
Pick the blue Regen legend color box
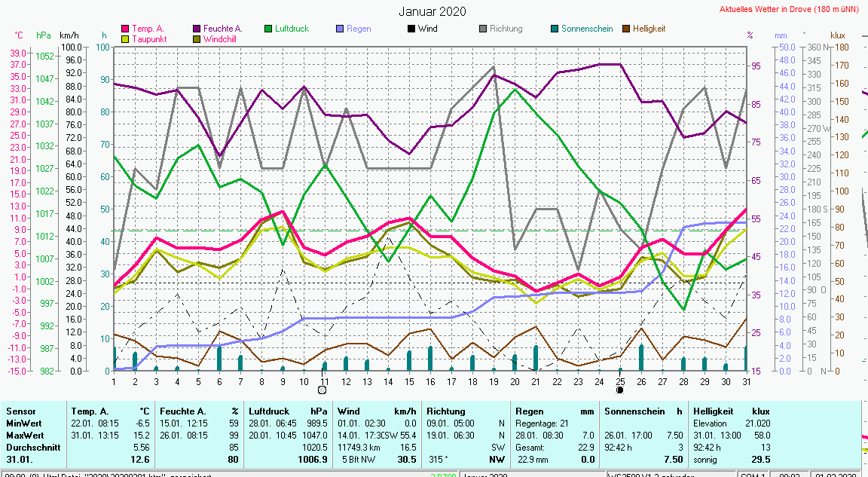point(340,29)
